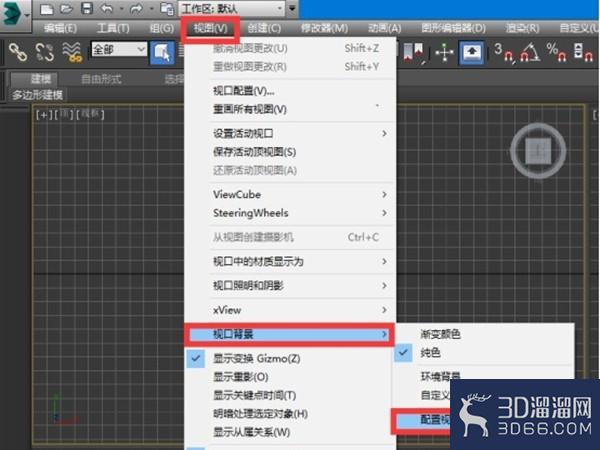
Task: Toggle the 3D Snaps magnet icon
Action: pos(504,52)
